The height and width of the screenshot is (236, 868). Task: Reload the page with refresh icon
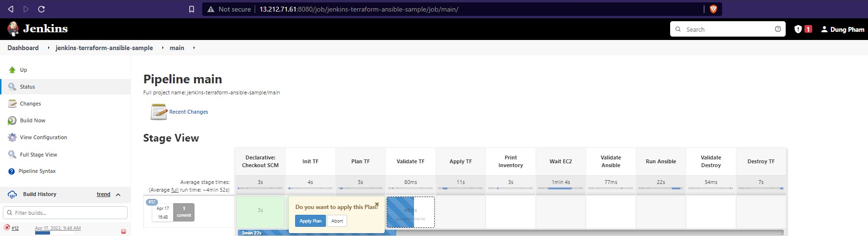pos(41,9)
